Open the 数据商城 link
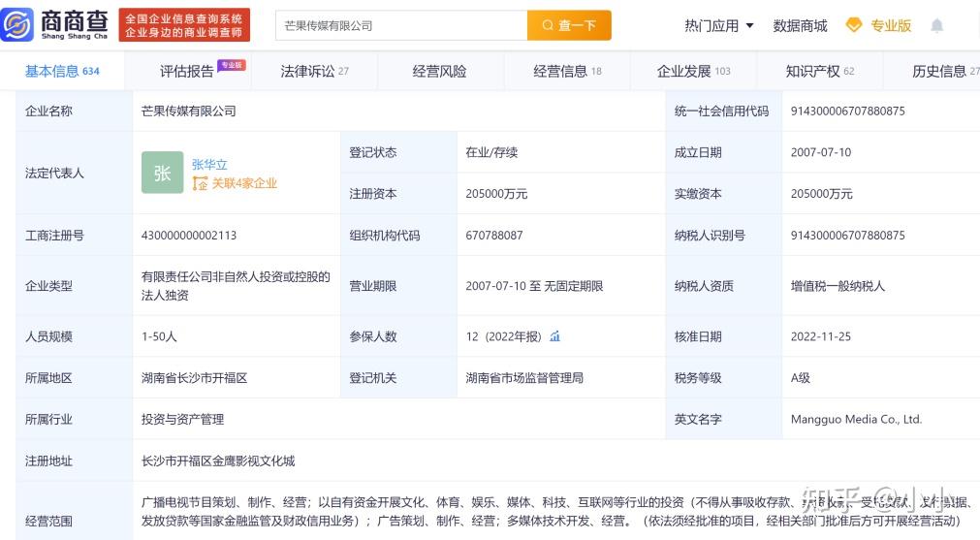The width and height of the screenshot is (980, 540). click(x=800, y=25)
